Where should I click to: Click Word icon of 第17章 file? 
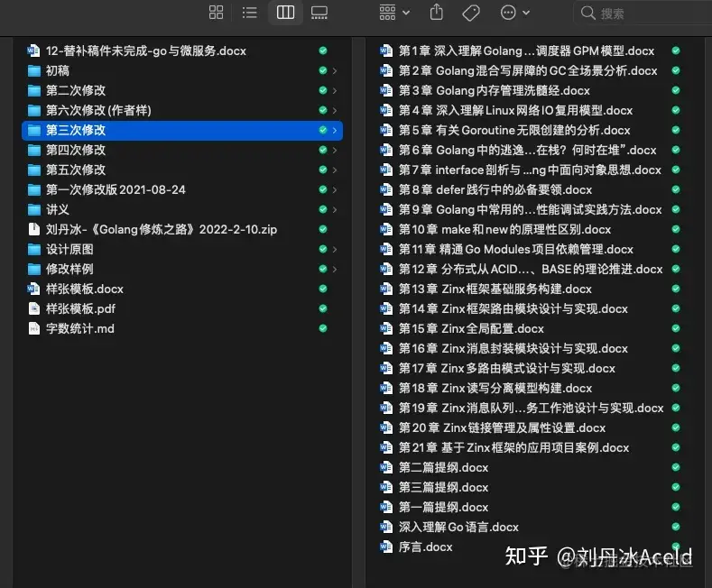(386, 369)
